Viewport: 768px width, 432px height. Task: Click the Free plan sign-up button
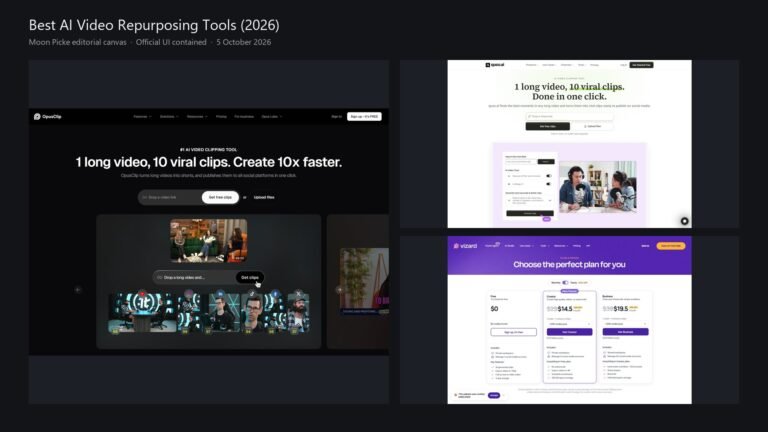tap(513, 332)
